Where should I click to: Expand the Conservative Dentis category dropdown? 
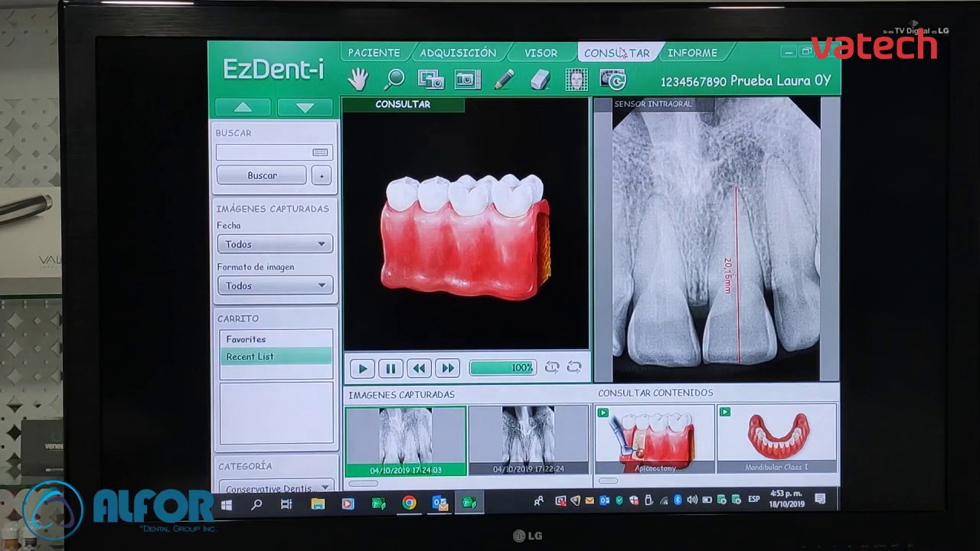coord(276,487)
